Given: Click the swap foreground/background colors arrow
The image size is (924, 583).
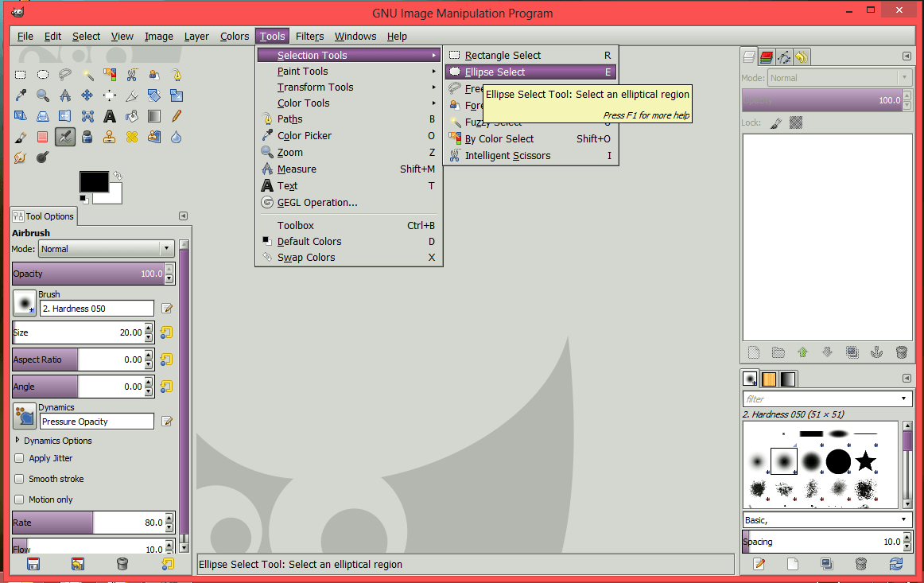Looking at the screenshot, I should pyautogui.click(x=117, y=176).
